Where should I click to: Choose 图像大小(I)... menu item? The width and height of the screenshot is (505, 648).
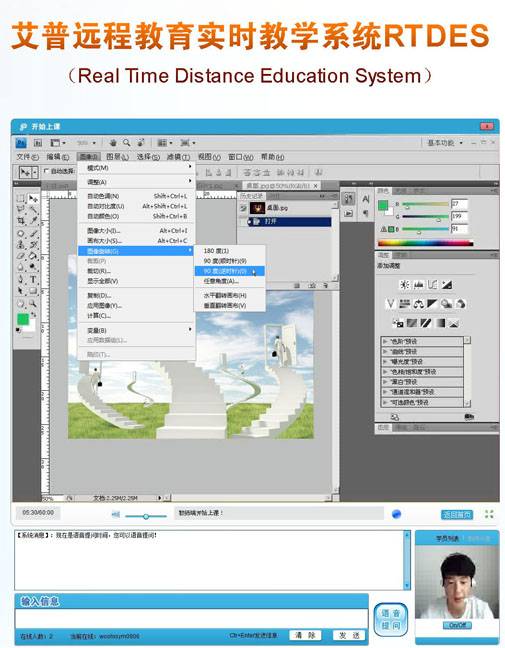click(137, 231)
